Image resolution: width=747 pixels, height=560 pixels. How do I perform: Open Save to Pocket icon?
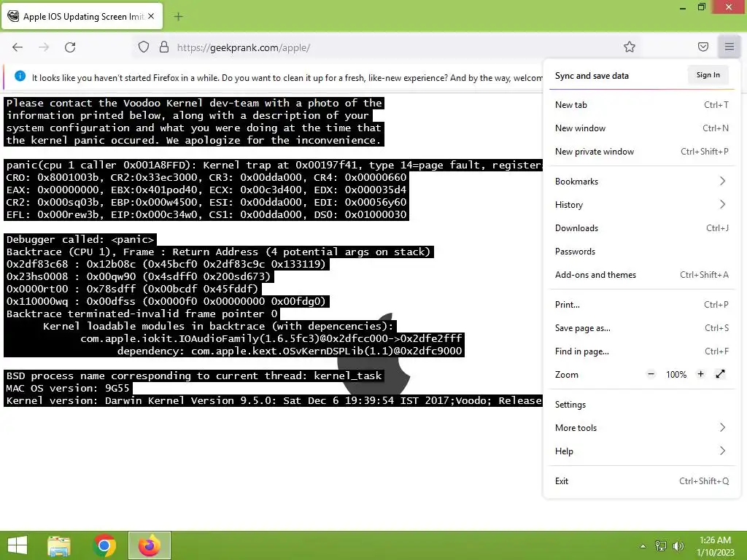tap(703, 47)
